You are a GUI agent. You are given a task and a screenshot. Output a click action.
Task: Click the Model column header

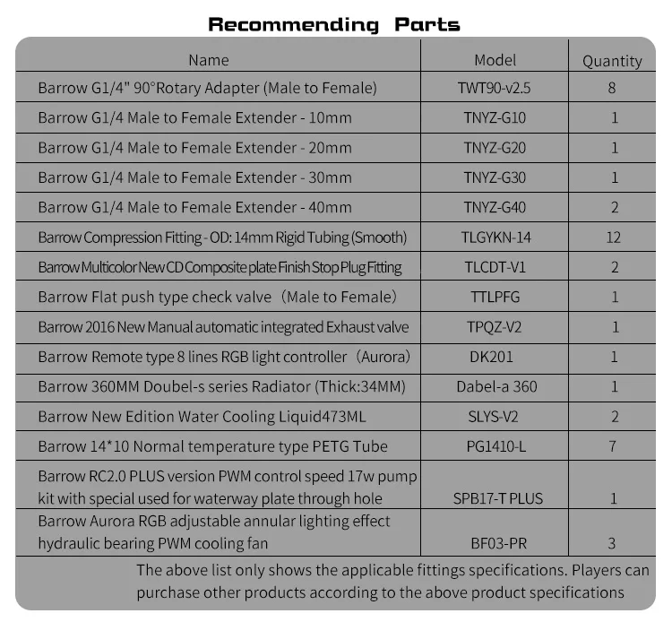click(x=495, y=60)
